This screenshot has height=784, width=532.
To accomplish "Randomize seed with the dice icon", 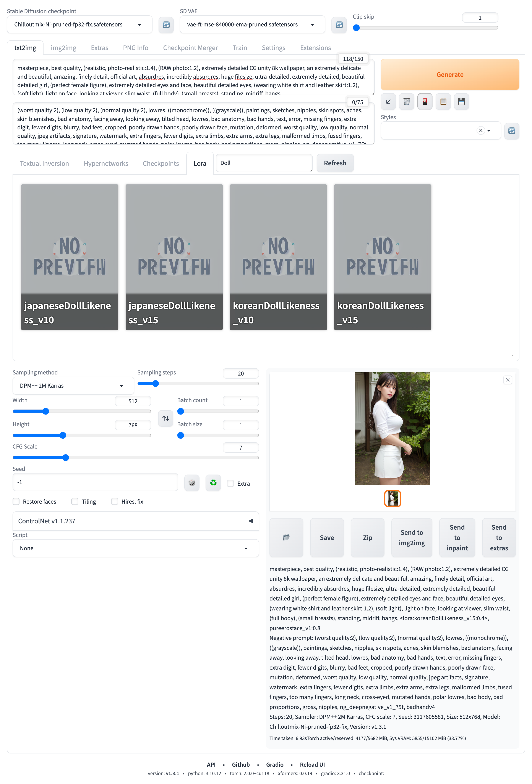I will (x=192, y=483).
